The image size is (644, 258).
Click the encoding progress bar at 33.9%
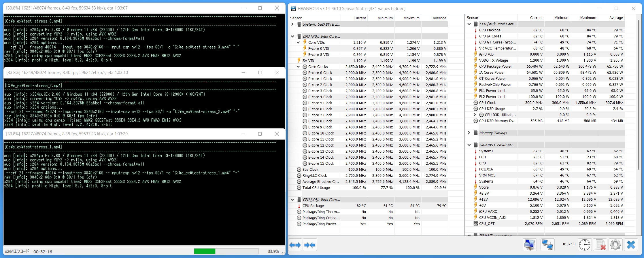point(226,251)
